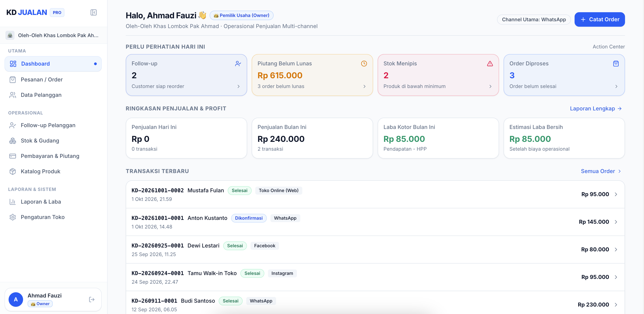Screen dimensions: 644x314
Task: Click the logout icon next to Ahmad Fauzi
Action: pos(92,300)
